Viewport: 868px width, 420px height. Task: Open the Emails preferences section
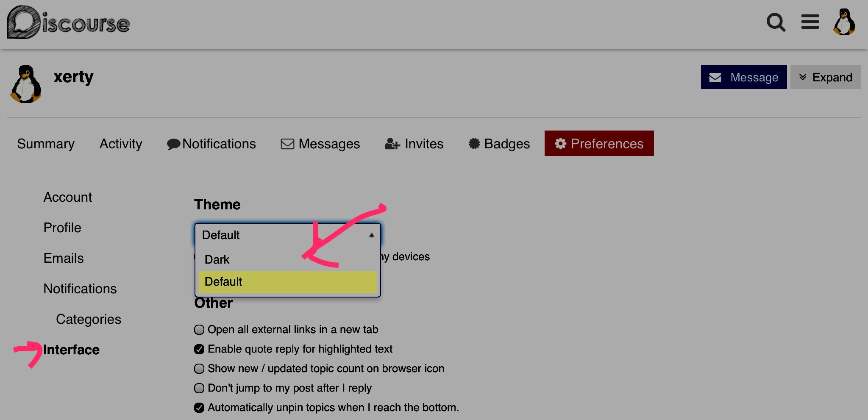click(64, 258)
